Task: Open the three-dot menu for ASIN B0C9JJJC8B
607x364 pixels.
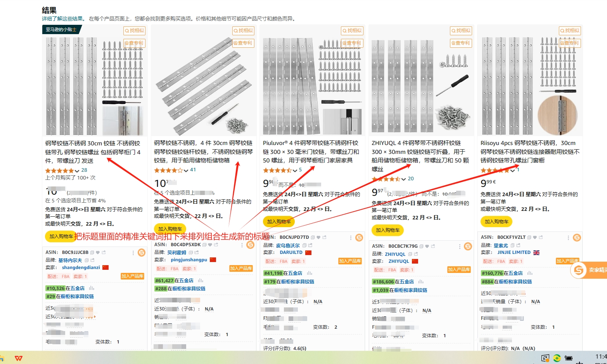Action: [x=133, y=253]
